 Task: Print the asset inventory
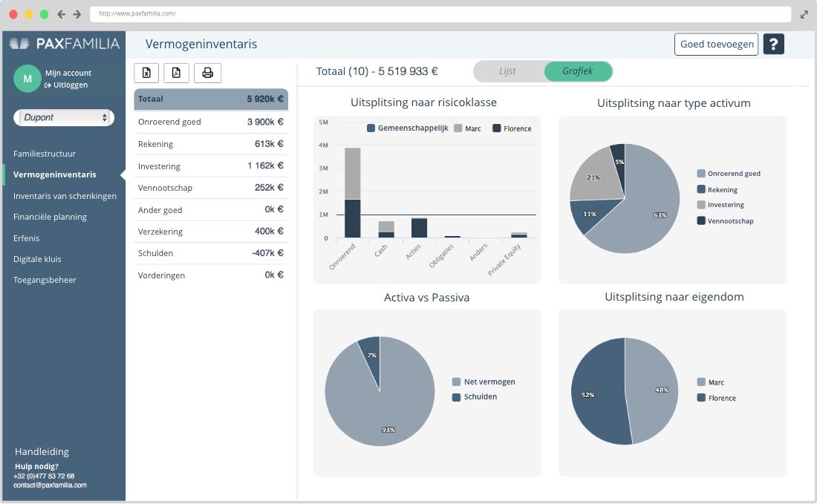point(207,73)
